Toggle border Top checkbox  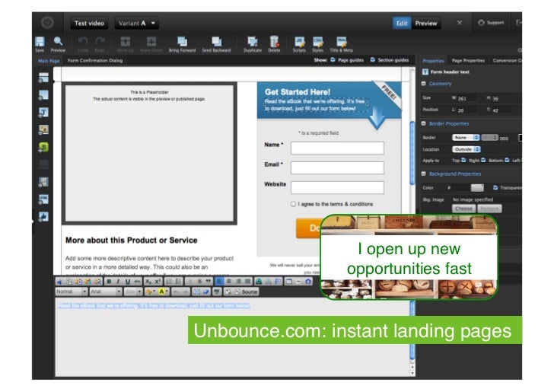coord(463,160)
